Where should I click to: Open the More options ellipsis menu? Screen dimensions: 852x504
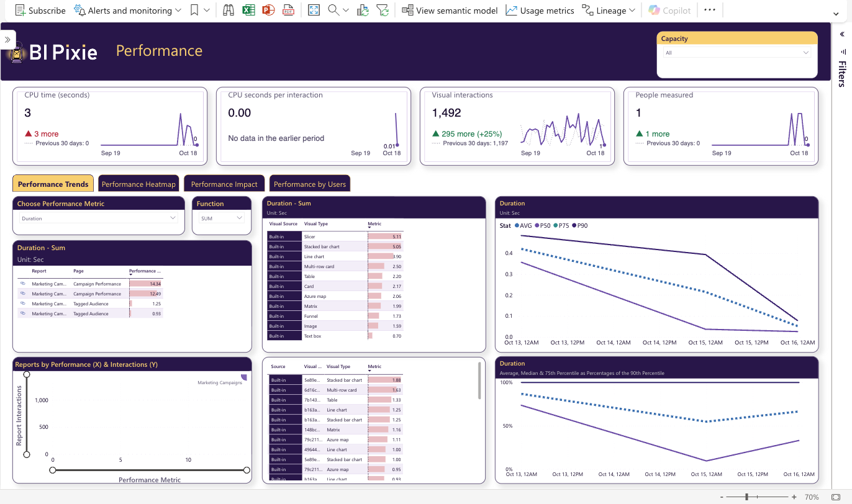710,11
